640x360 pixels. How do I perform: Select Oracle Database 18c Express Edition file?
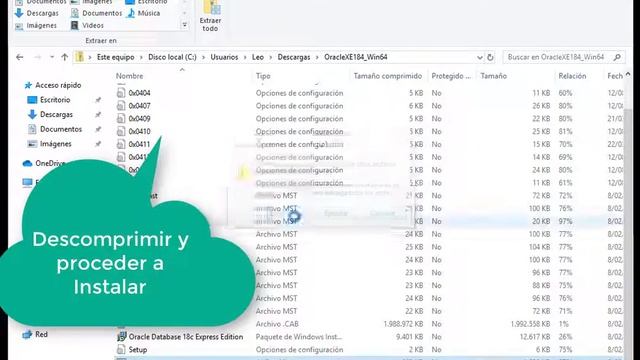(x=186, y=337)
